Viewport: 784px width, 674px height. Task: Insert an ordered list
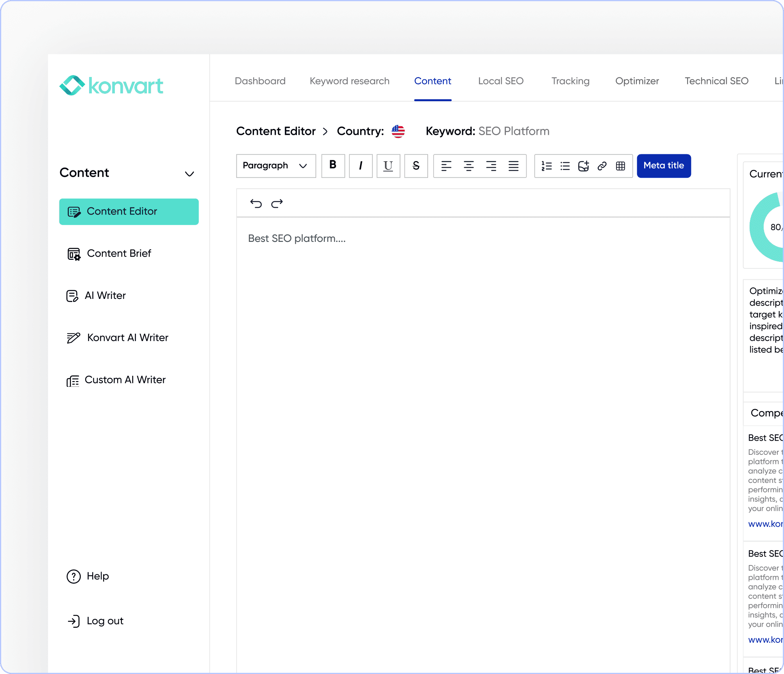[x=546, y=166]
